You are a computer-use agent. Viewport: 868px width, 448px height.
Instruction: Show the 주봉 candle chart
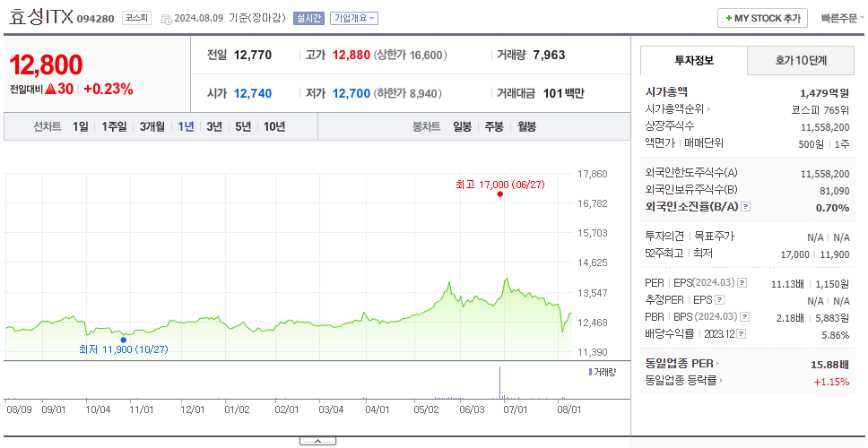pos(494,126)
